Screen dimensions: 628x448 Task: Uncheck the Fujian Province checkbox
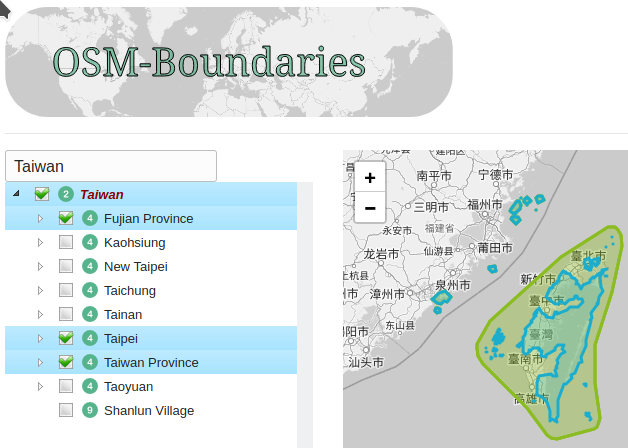[66, 218]
